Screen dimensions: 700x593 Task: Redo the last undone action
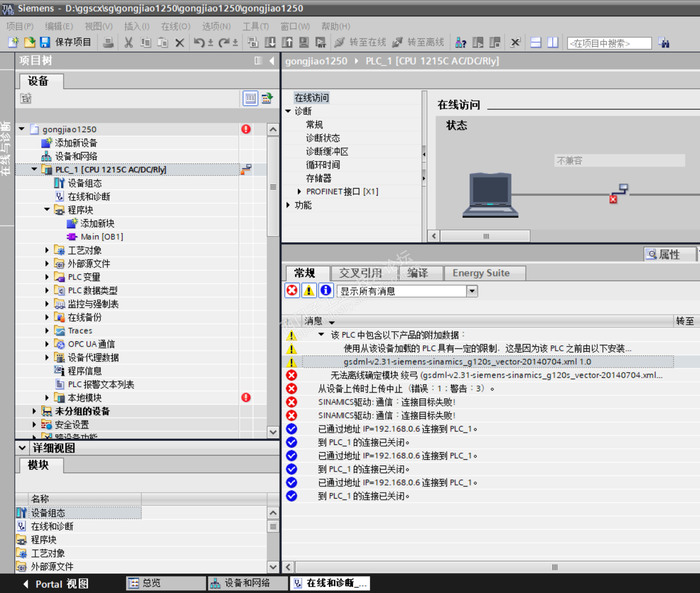224,42
